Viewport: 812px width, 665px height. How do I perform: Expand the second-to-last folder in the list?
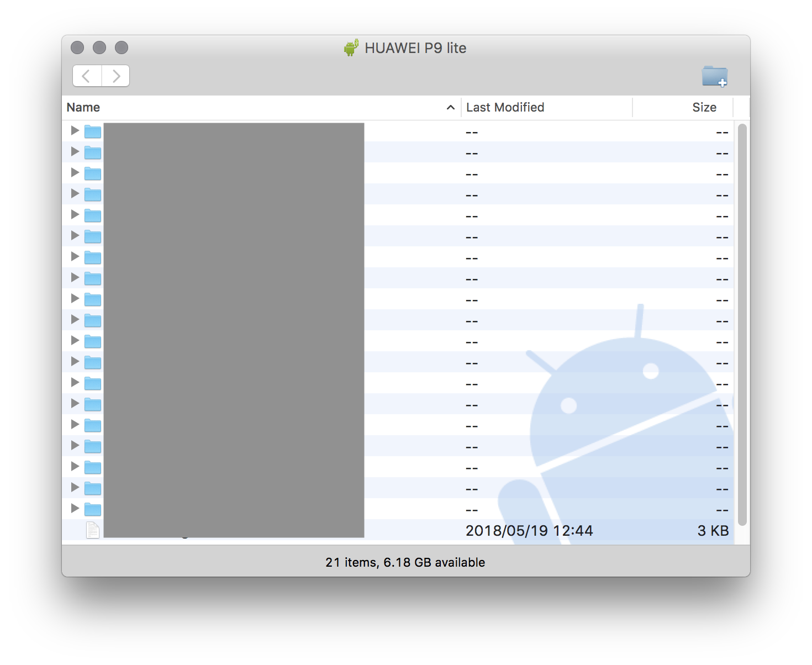click(75, 487)
